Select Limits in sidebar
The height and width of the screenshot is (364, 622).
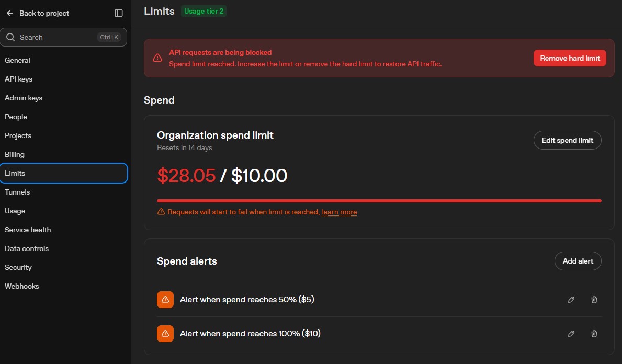[x=64, y=173]
